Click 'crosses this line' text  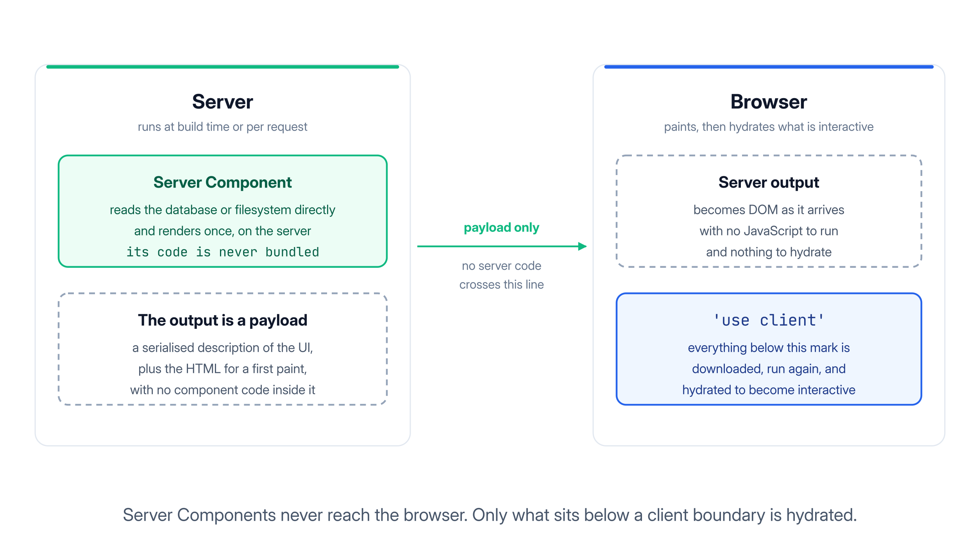click(501, 285)
